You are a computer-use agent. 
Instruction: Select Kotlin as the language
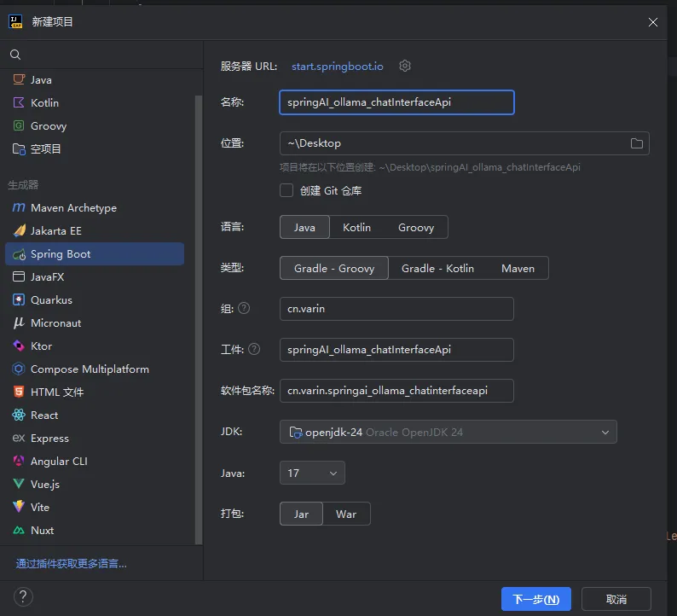(x=356, y=227)
